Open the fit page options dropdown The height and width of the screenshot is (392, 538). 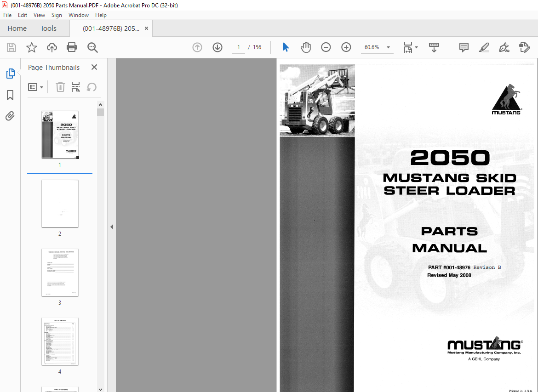tap(410, 47)
